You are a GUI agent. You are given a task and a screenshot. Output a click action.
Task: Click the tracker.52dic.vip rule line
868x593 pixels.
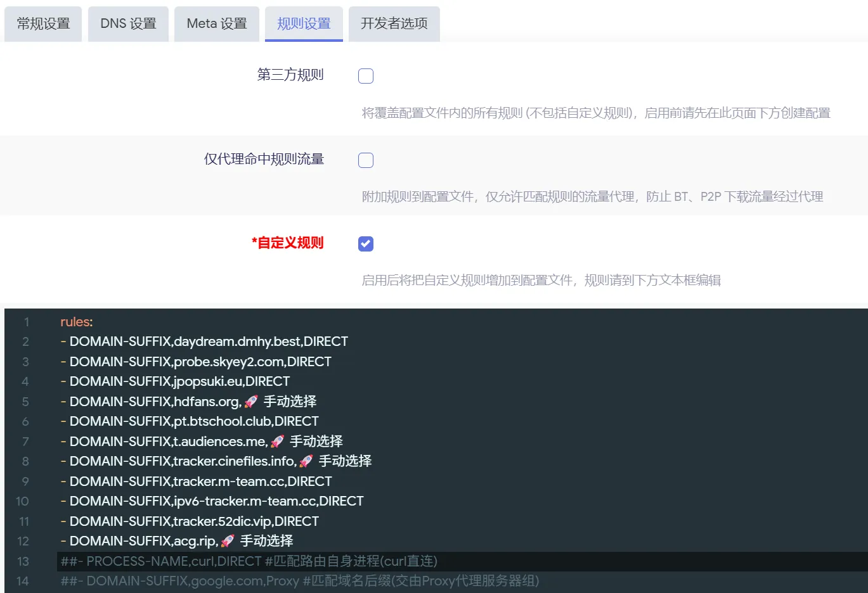pos(190,521)
